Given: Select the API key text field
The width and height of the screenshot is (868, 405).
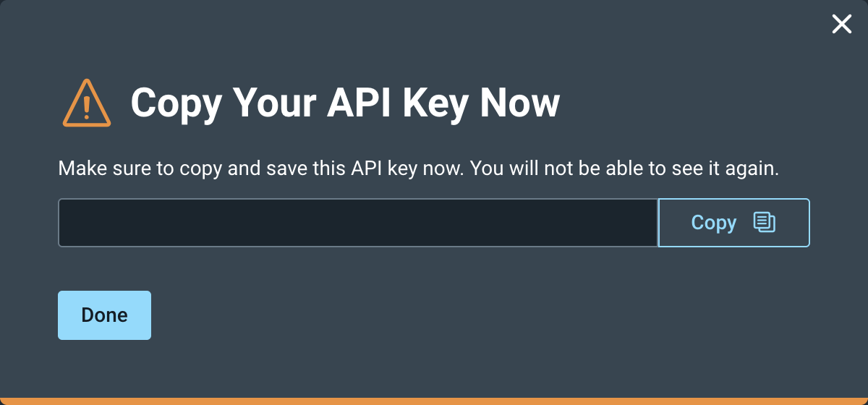Looking at the screenshot, I should (x=357, y=223).
